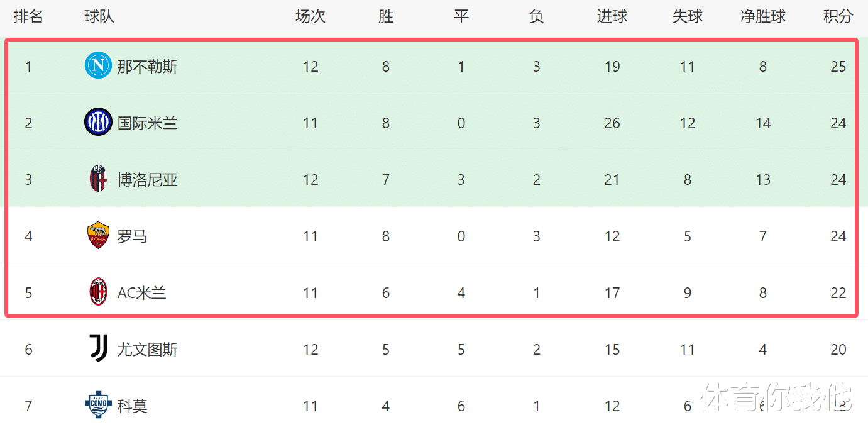Click the Napoli club logo
Viewport: 868px width, 432px height.
pyautogui.click(x=98, y=65)
